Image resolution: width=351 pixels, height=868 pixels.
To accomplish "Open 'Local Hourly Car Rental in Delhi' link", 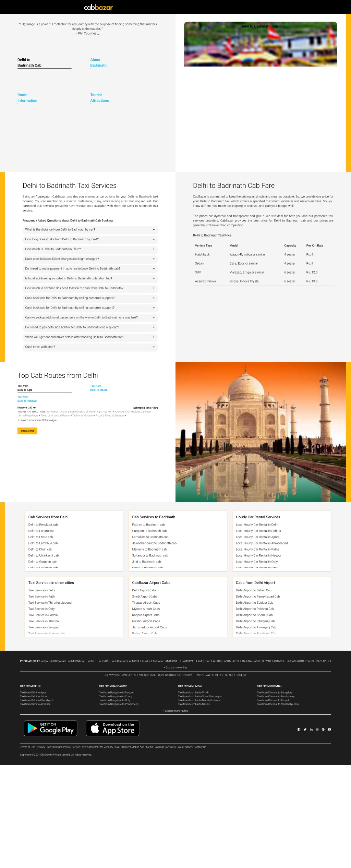I will (x=257, y=525).
